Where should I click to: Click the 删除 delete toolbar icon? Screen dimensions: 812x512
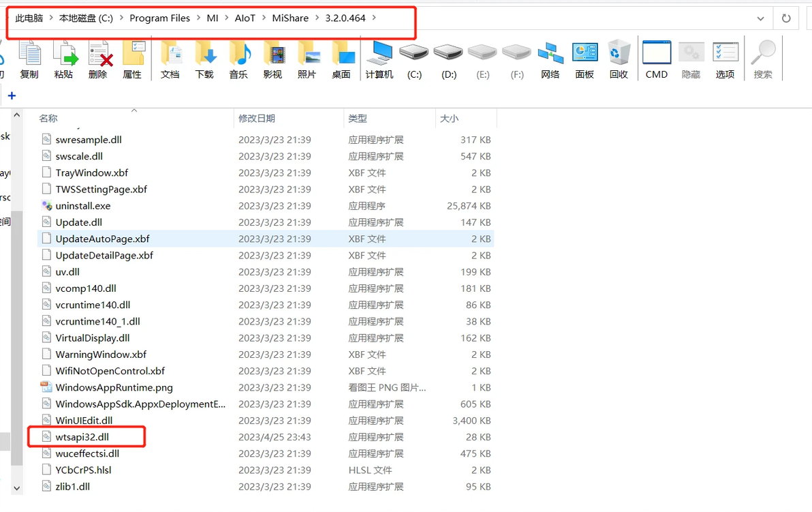(99, 53)
